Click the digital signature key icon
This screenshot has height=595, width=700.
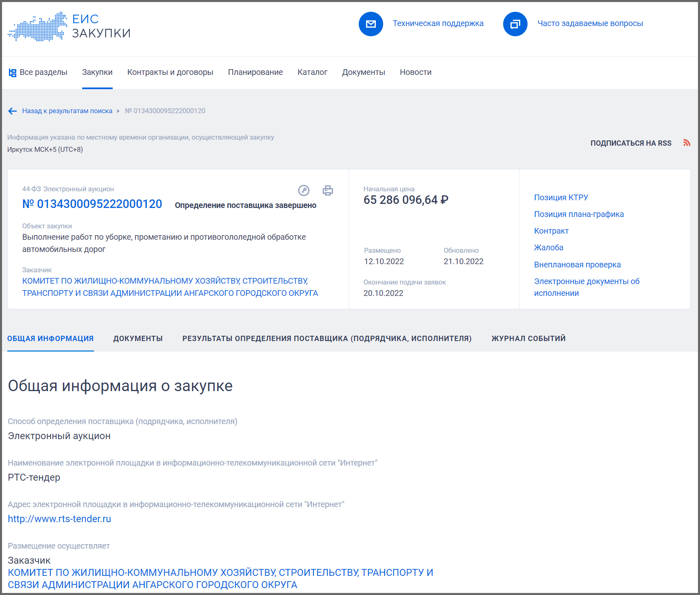click(x=304, y=190)
